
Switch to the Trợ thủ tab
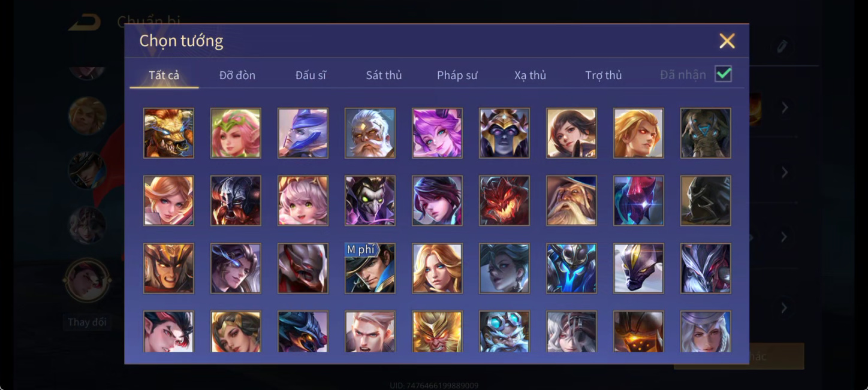click(604, 75)
